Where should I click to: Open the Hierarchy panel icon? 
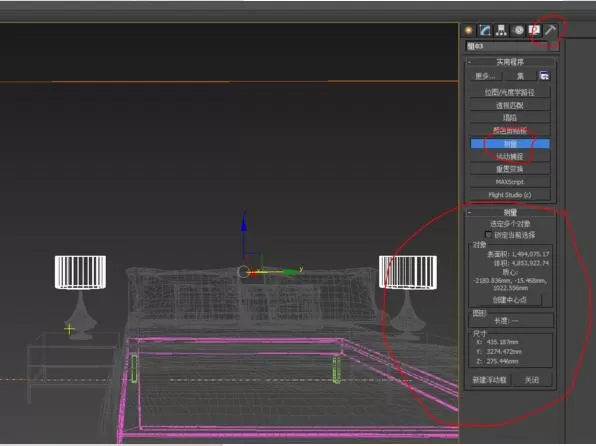coord(501,30)
